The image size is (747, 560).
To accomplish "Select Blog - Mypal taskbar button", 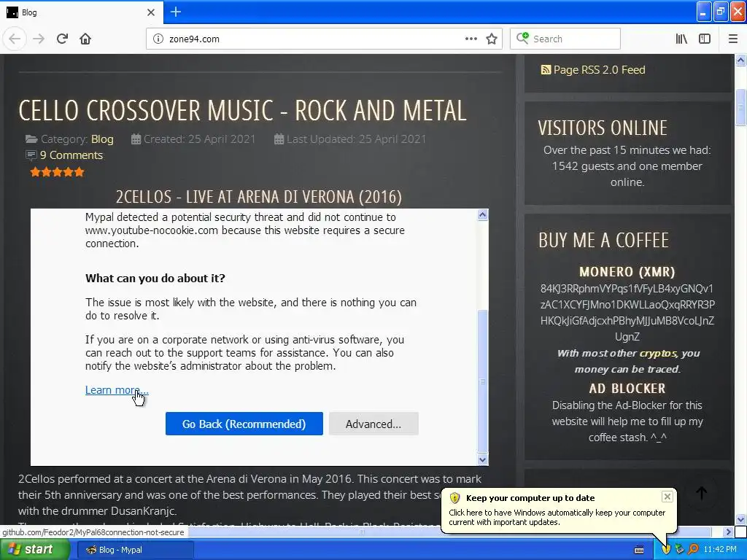I will pyautogui.click(x=135, y=550).
